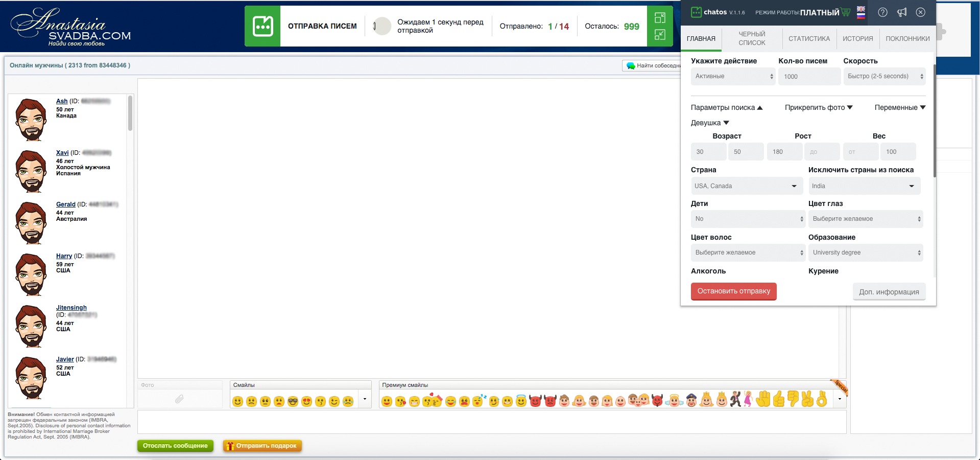Open the 'ПОКЛОННИКИ' tab

[907, 38]
